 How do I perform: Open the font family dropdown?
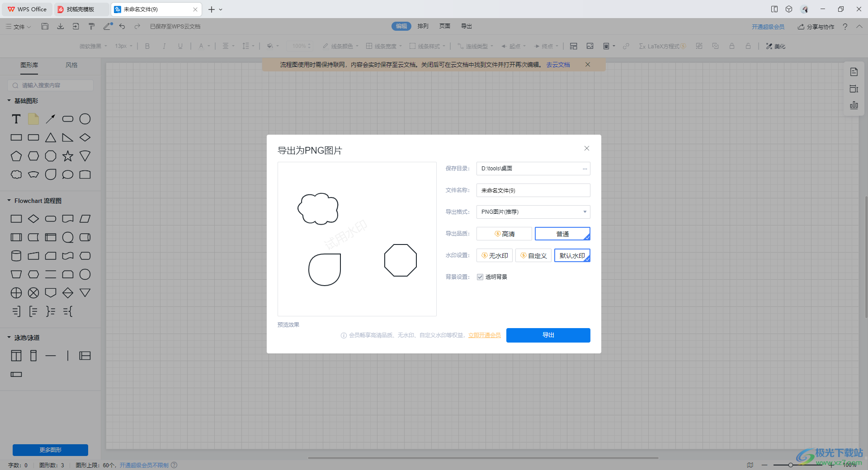click(93, 46)
